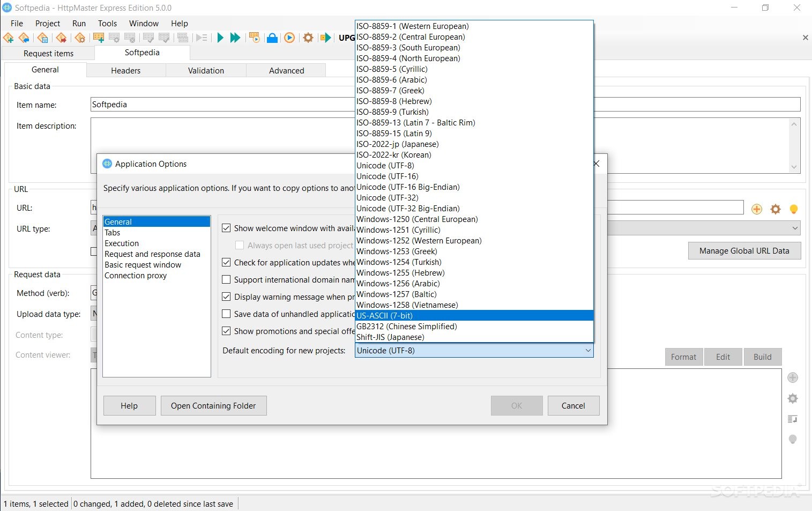Viewport: 812px width, 511px height.
Task: Choose Shift-JIS (Japanese) encoding
Action: point(474,337)
